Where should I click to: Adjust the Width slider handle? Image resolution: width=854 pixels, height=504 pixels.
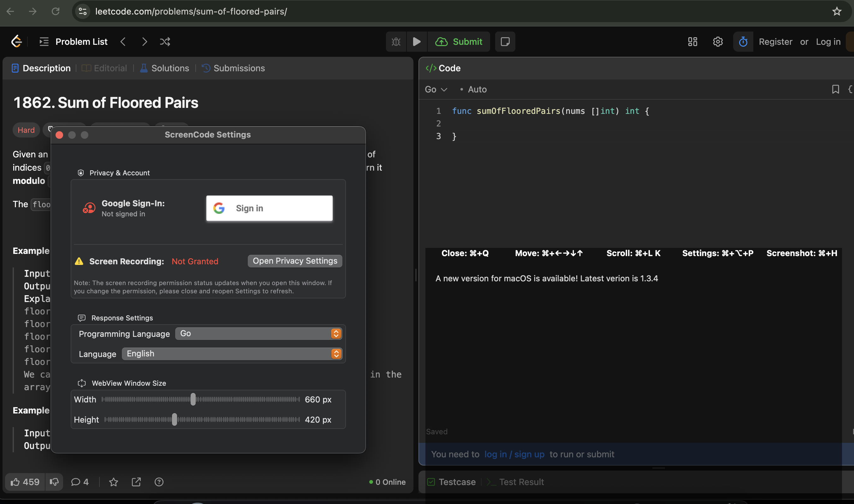coord(193,399)
